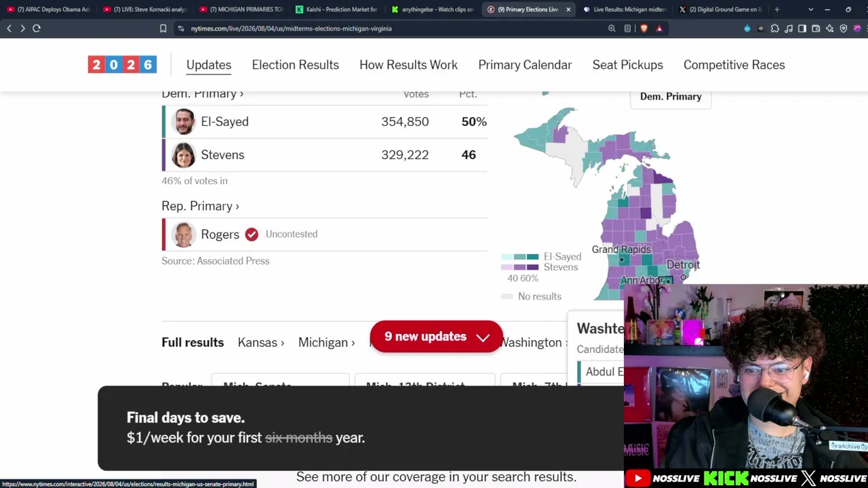Click the Stevens legend color swatches
Screen dimensions: 868x488
[520, 267]
